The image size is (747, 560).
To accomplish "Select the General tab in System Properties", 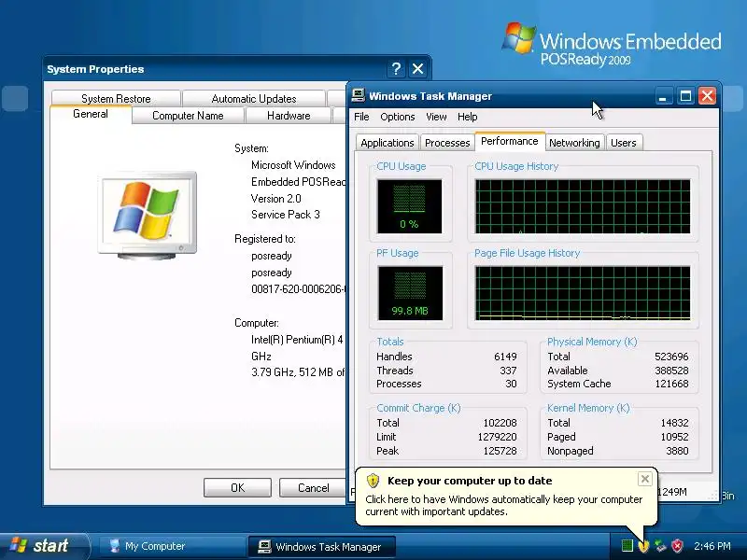I will coord(91,114).
